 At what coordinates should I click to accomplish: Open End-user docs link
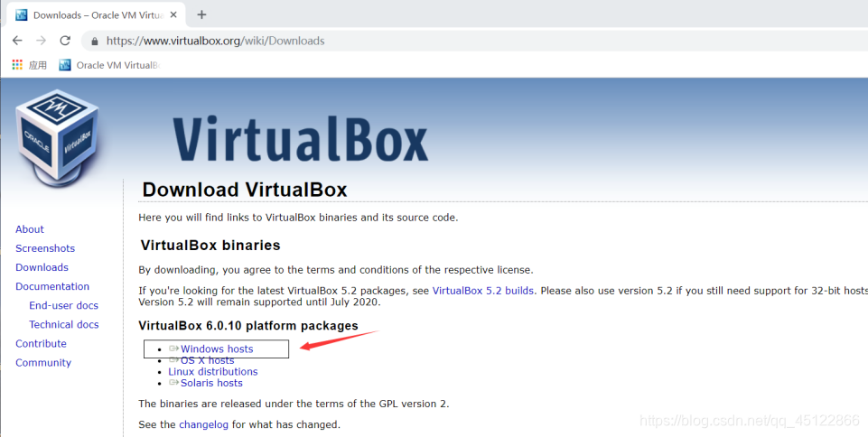(x=63, y=305)
